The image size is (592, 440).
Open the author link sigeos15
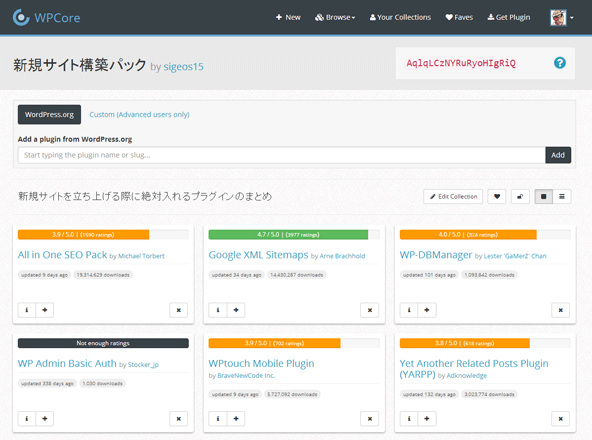183,66
